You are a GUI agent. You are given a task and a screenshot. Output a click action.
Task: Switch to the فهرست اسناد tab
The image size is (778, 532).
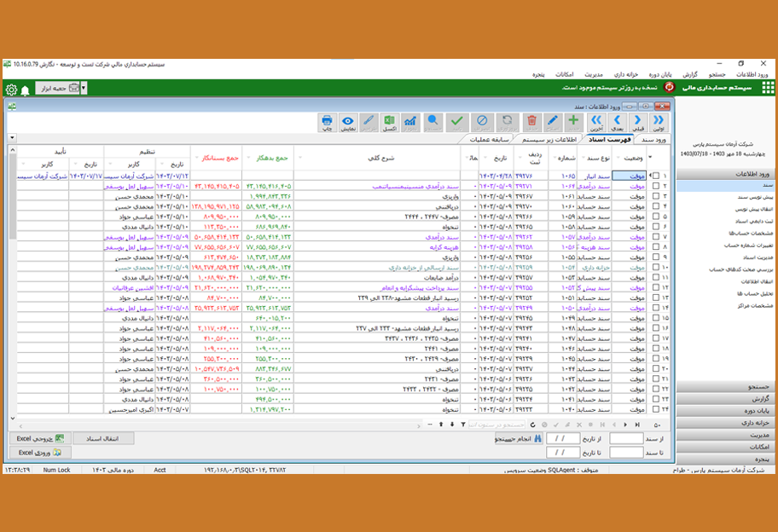[609, 140]
